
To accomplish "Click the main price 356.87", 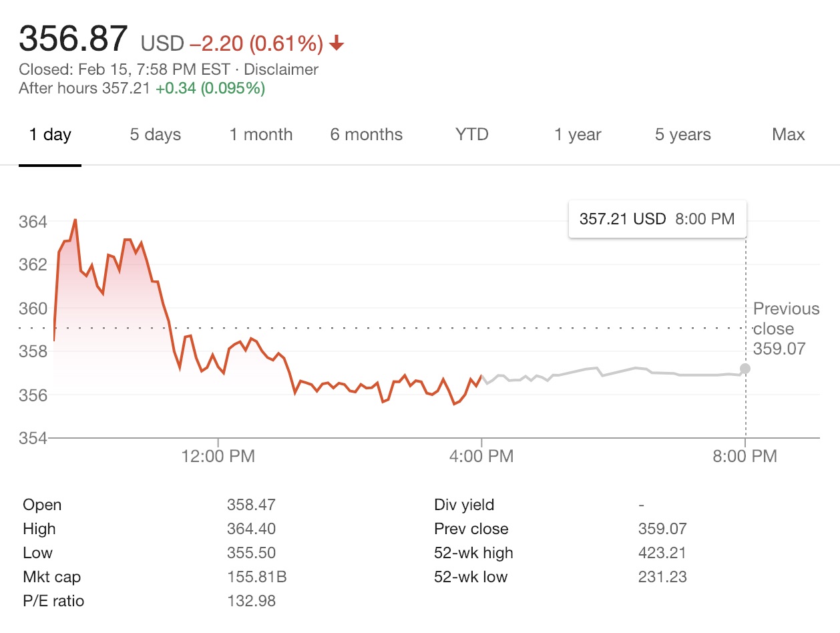I will point(73,39).
